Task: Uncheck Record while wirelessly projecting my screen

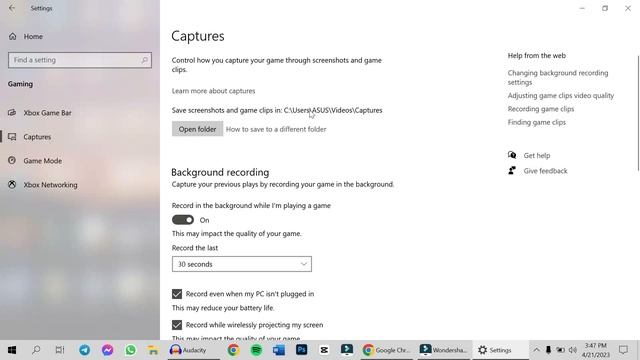Action: click(177, 325)
